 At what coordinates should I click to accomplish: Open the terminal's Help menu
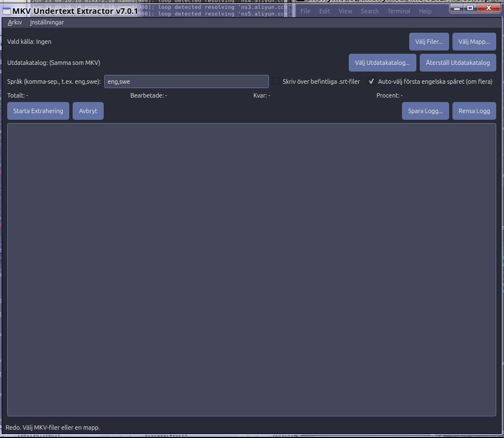[425, 11]
